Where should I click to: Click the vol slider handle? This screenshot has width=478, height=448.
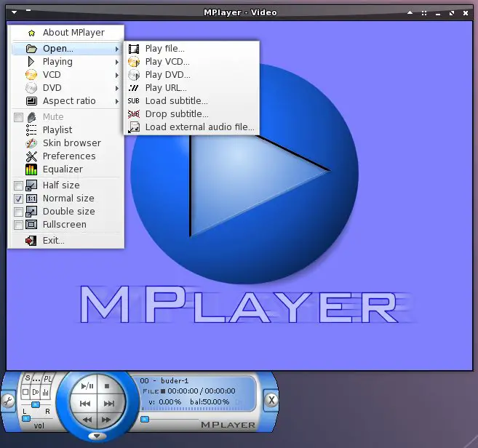coord(26,419)
